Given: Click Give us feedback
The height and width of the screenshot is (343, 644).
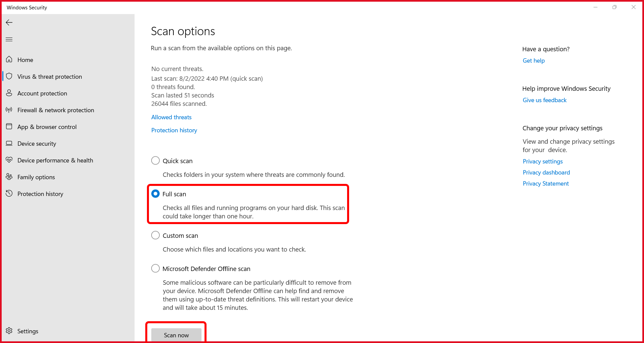Looking at the screenshot, I should click(x=544, y=100).
